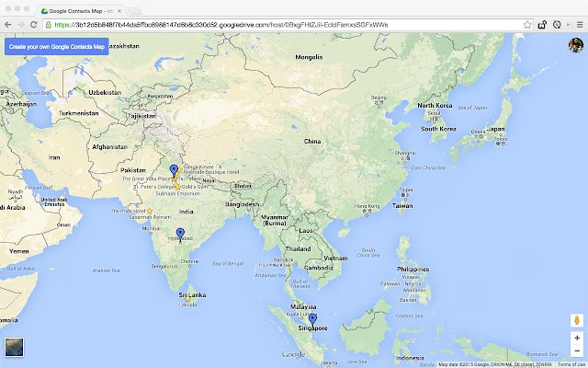The width and height of the screenshot is (588, 368).
Task: Click the Malaysia label
Action: coord(303,306)
